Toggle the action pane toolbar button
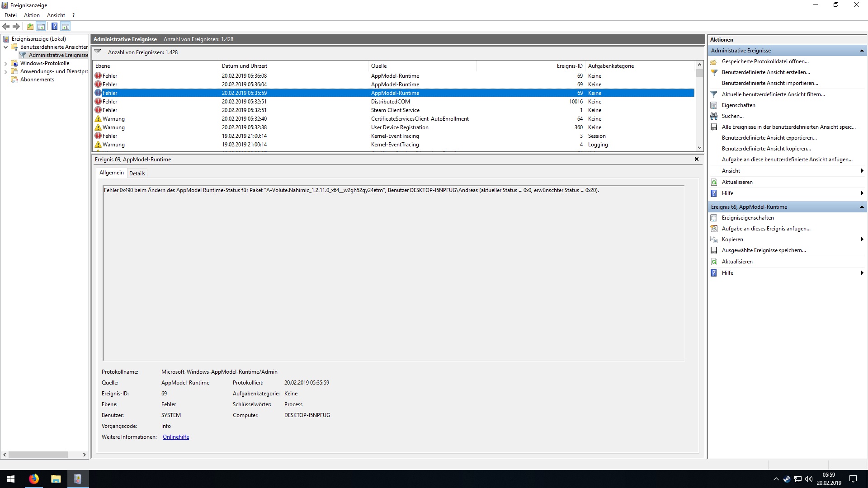Screen dimensions: 868x488 pos(66,26)
